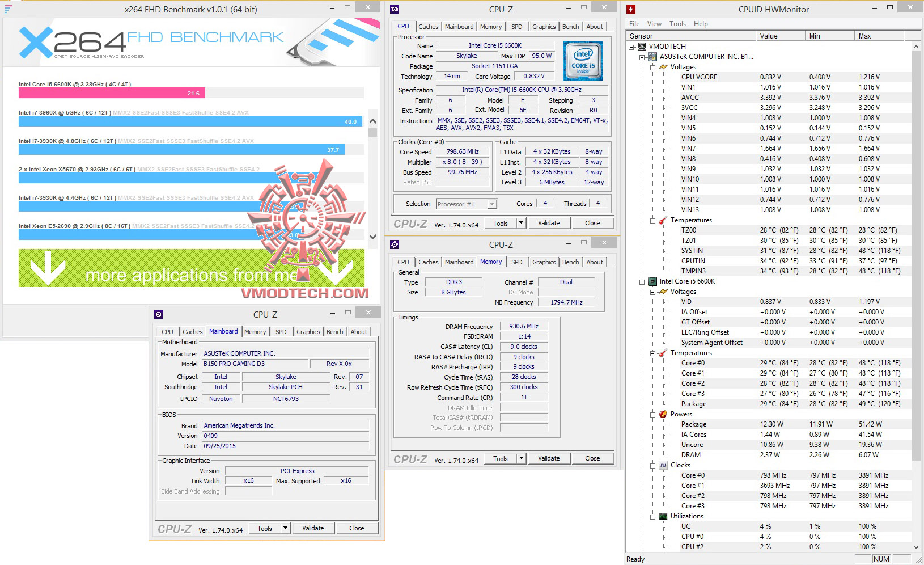924x565 pixels.
Task: Click the Intel Core i5 6600K chip icon
Action: click(x=652, y=281)
